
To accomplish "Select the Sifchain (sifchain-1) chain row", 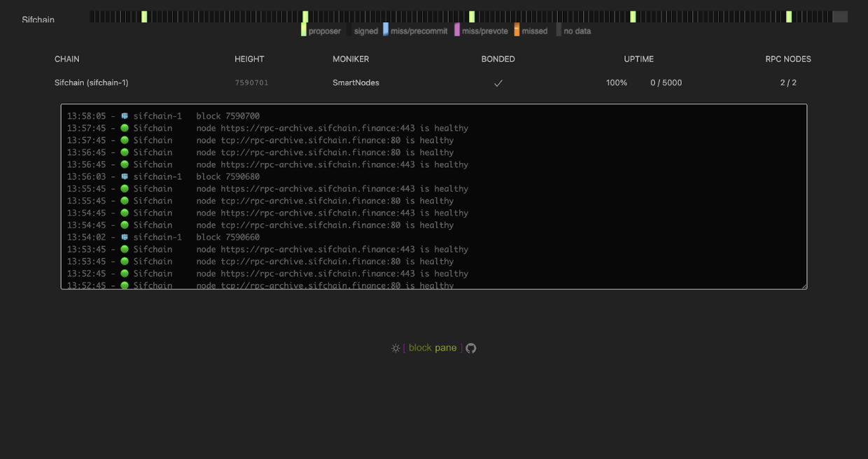I will click(91, 83).
